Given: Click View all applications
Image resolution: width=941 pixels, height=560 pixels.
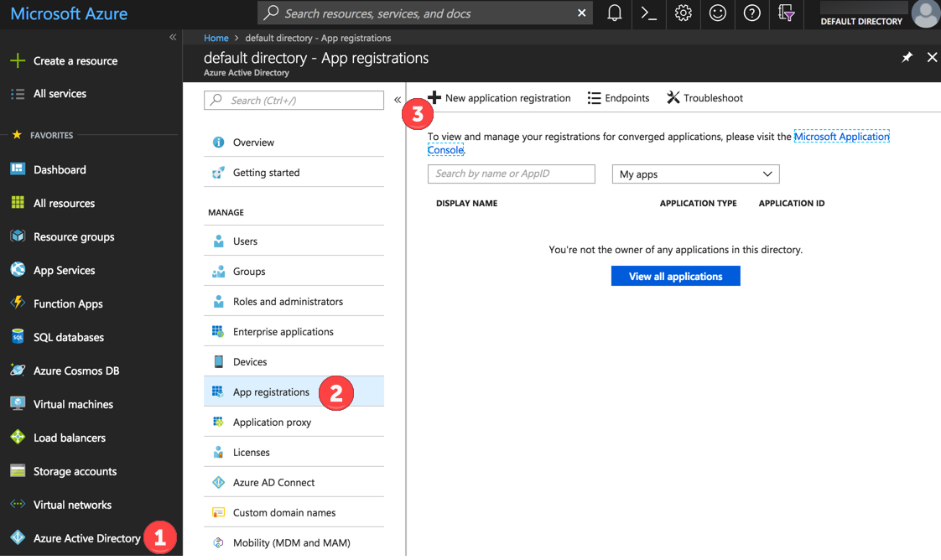Looking at the screenshot, I should (675, 275).
